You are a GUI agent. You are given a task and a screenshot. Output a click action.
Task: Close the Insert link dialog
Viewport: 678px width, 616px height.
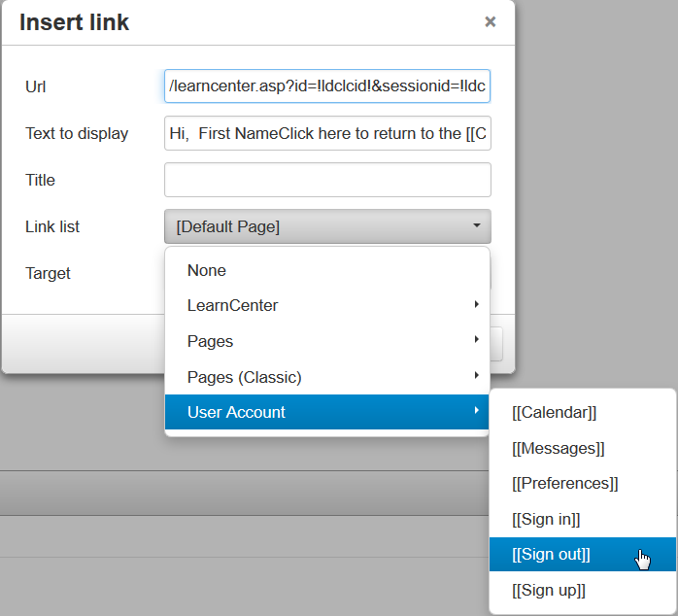pyautogui.click(x=491, y=21)
